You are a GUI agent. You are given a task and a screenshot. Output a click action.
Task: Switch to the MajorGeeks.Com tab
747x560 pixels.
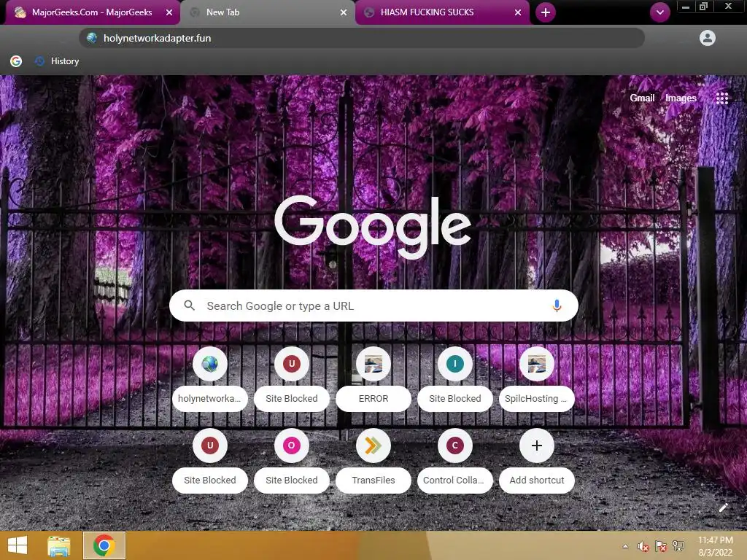click(x=93, y=13)
